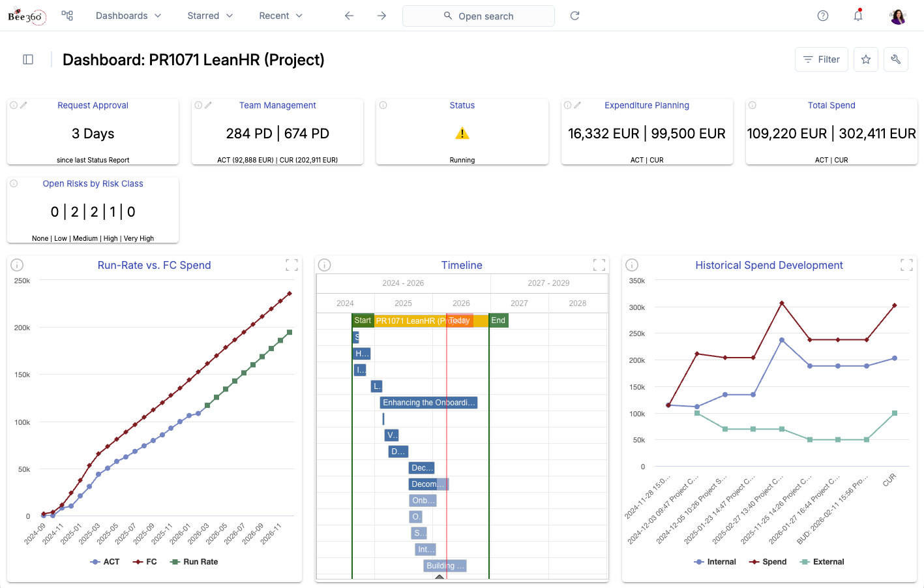Image resolution: width=924 pixels, height=588 pixels.
Task: Expand the Dashboards dropdown menu
Action: tap(128, 16)
